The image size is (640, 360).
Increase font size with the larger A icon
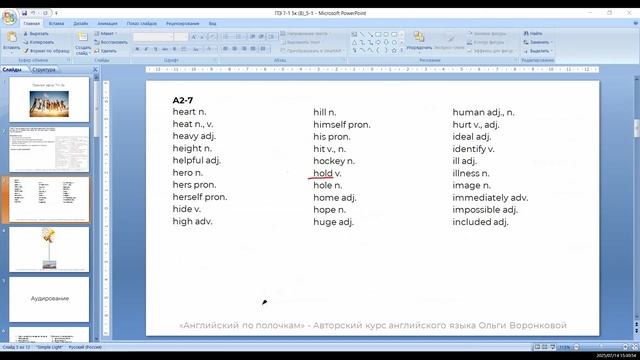coord(194,37)
